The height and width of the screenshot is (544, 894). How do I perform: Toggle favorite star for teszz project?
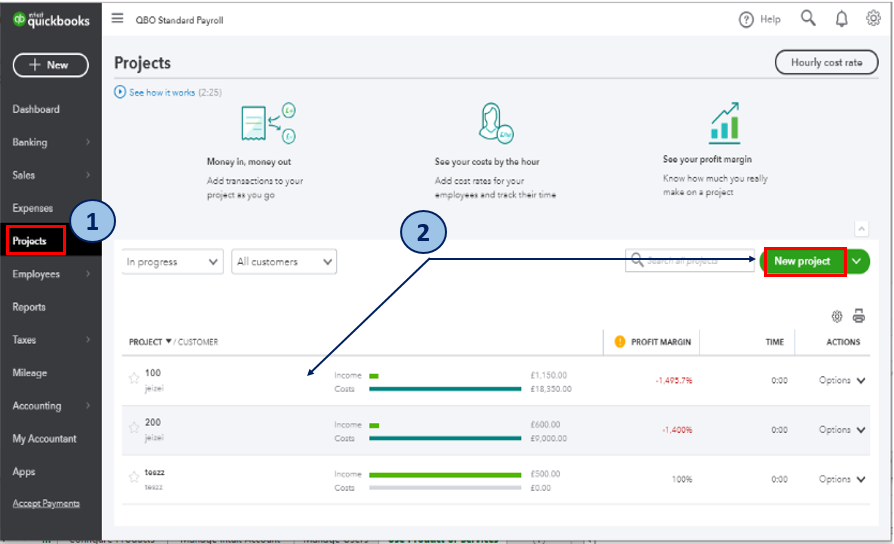click(134, 477)
